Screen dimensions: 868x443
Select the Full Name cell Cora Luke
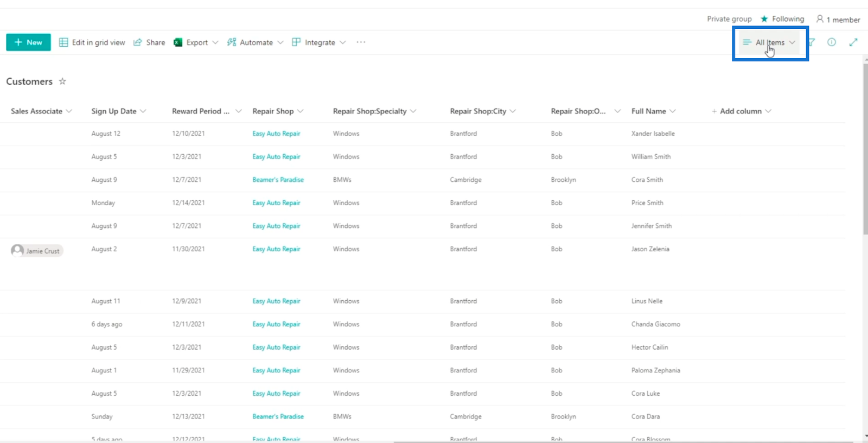pos(646,394)
